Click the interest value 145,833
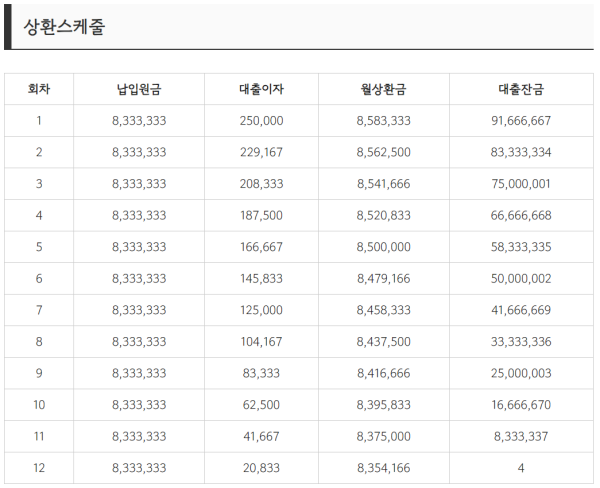This screenshot has width=600, height=488. pos(261,278)
